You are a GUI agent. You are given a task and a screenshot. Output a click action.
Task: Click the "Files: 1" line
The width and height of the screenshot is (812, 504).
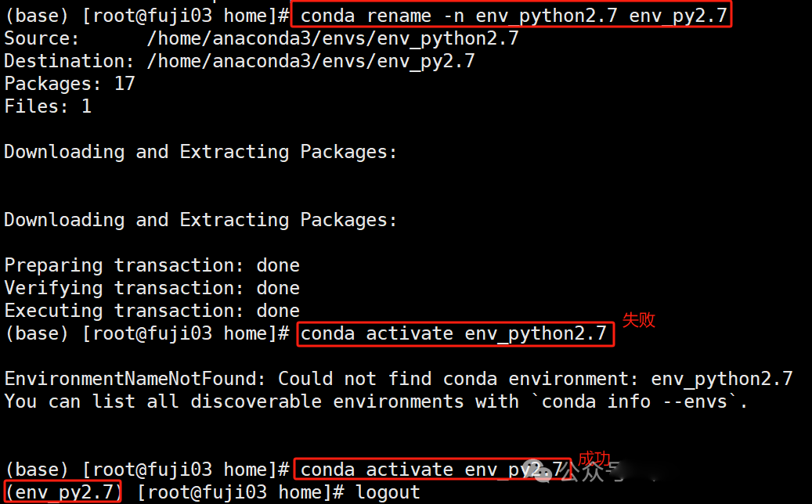[48, 106]
